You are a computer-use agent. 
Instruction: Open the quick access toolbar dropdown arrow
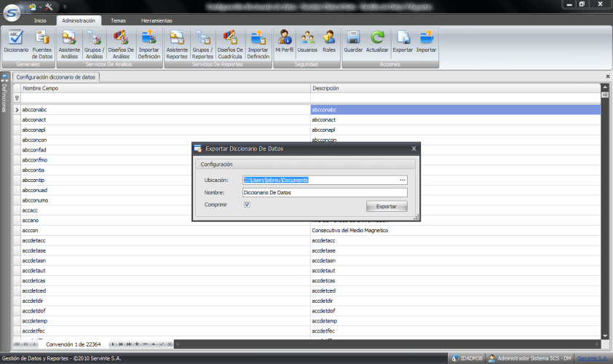tap(65, 7)
